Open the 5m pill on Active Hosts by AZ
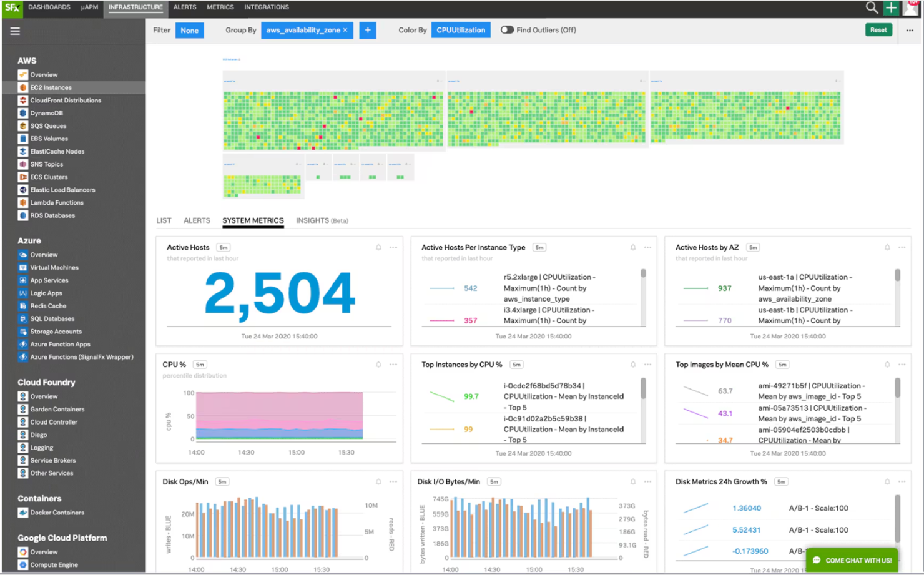 pyautogui.click(x=754, y=248)
